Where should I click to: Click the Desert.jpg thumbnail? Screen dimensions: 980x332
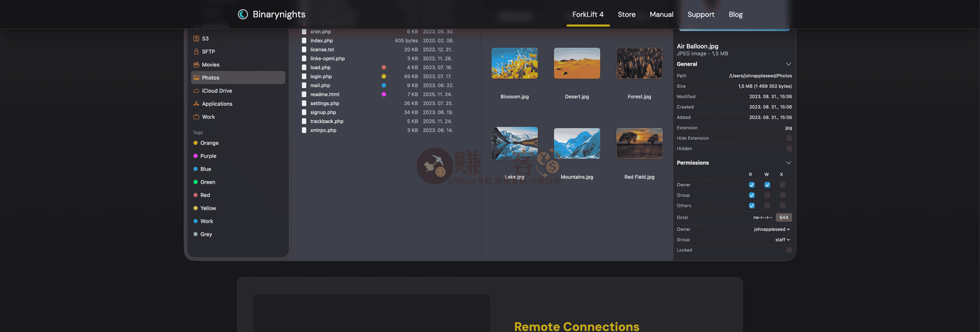(x=577, y=63)
